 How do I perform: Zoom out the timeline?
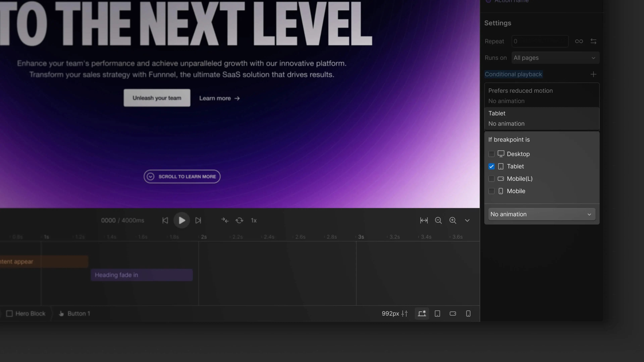[438, 220]
